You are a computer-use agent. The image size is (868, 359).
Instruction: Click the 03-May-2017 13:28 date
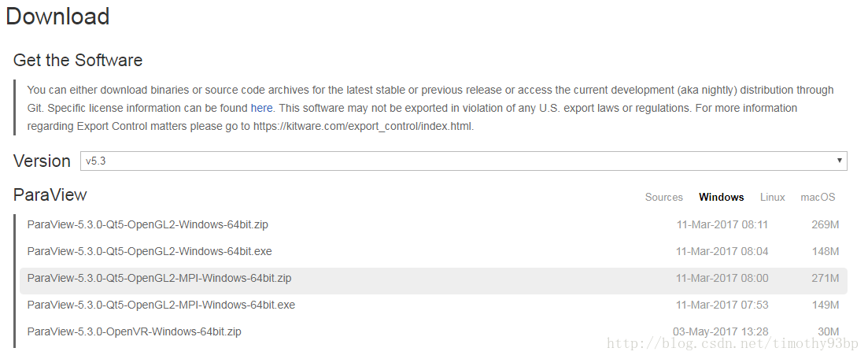pyautogui.click(x=720, y=331)
